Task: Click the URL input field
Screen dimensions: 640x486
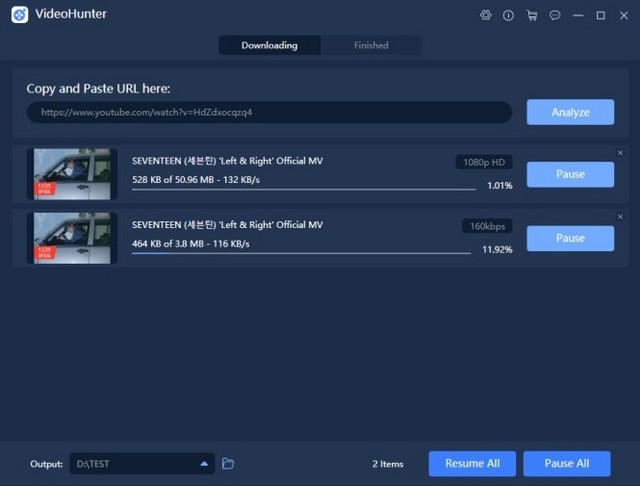Action: [269, 112]
